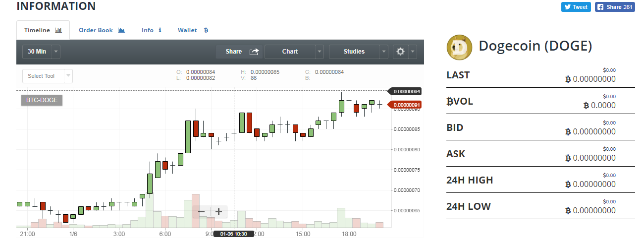Open the Studies menu

(354, 52)
